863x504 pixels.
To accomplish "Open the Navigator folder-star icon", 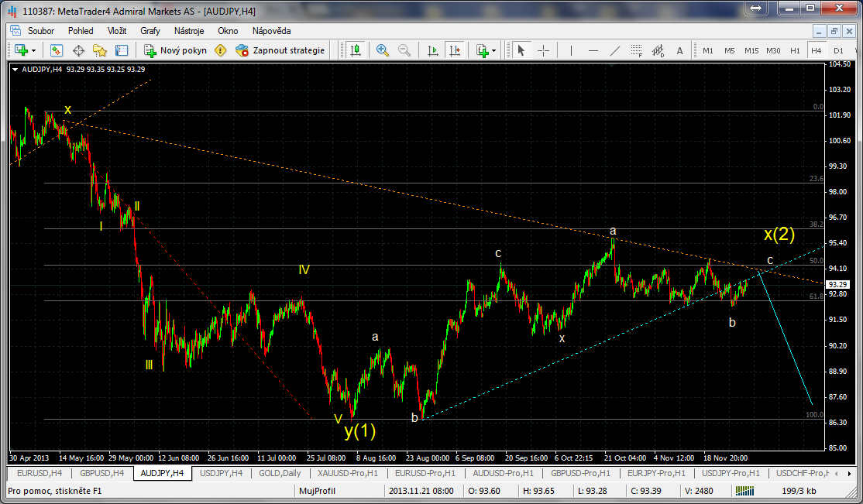I will (100, 50).
